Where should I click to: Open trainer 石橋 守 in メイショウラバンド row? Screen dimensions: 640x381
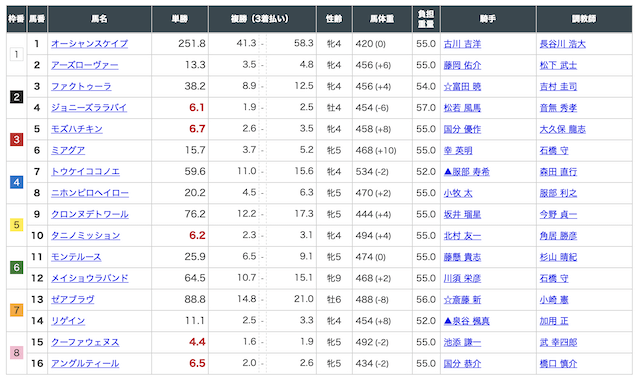(554, 278)
